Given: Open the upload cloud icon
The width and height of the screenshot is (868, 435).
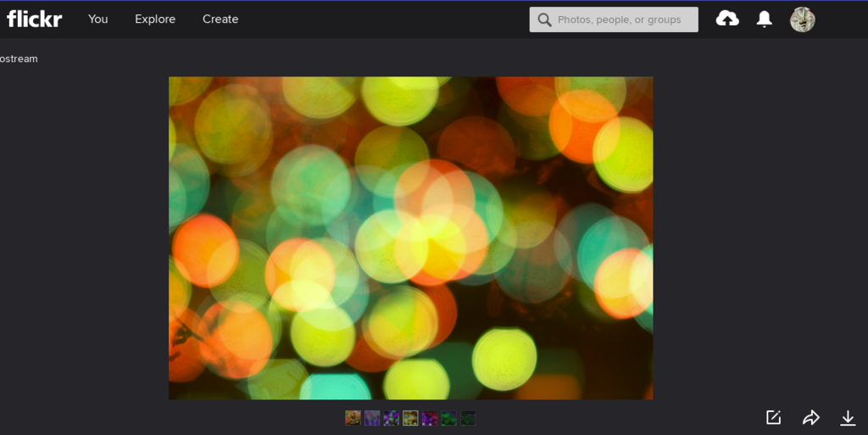Looking at the screenshot, I should 726,19.
